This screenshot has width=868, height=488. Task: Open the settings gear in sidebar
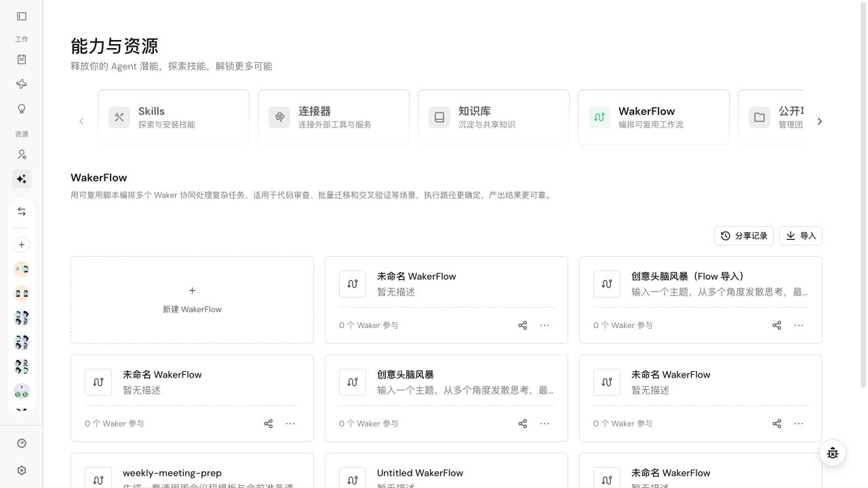tap(22, 470)
